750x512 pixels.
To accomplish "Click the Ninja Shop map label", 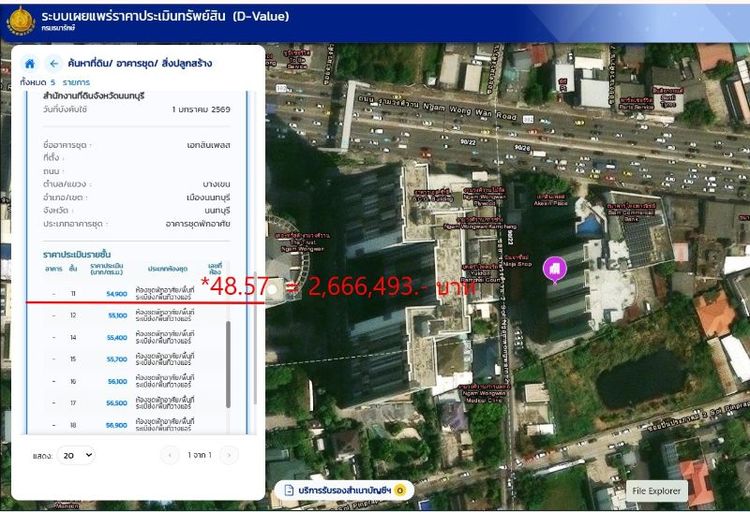I will (x=517, y=261).
